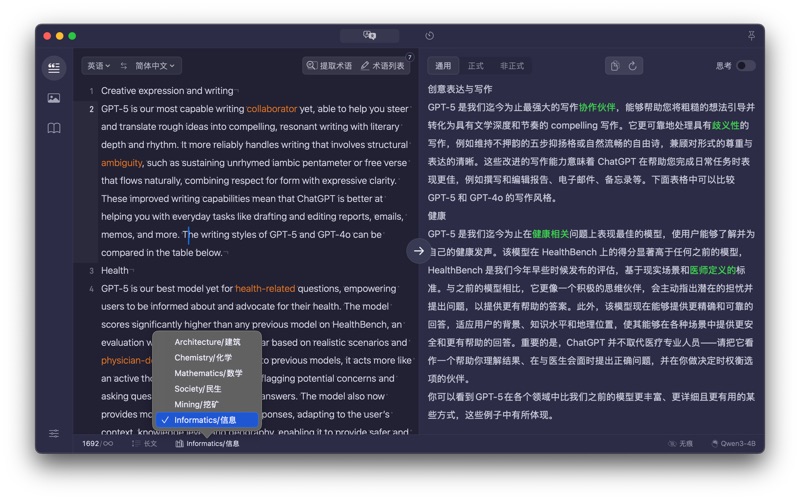Open the 简体中文 target language dropdown
Screen dimensions: 800x500
(155, 66)
